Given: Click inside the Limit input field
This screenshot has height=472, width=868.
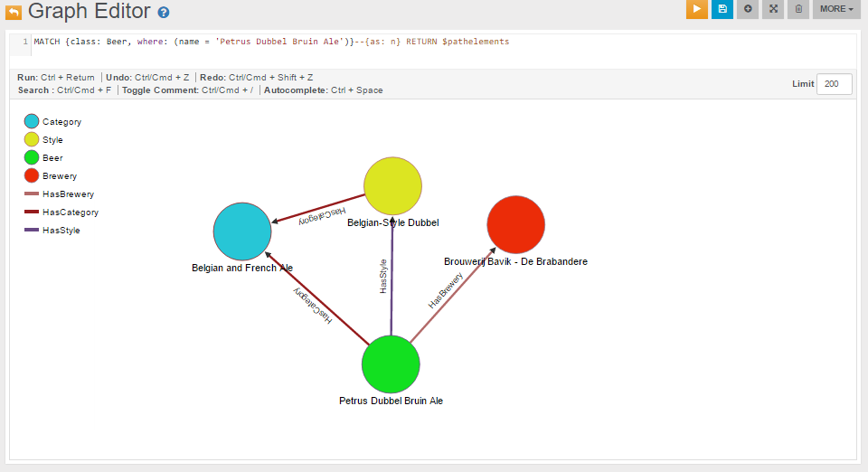Looking at the screenshot, I should (x=834, y=84).
